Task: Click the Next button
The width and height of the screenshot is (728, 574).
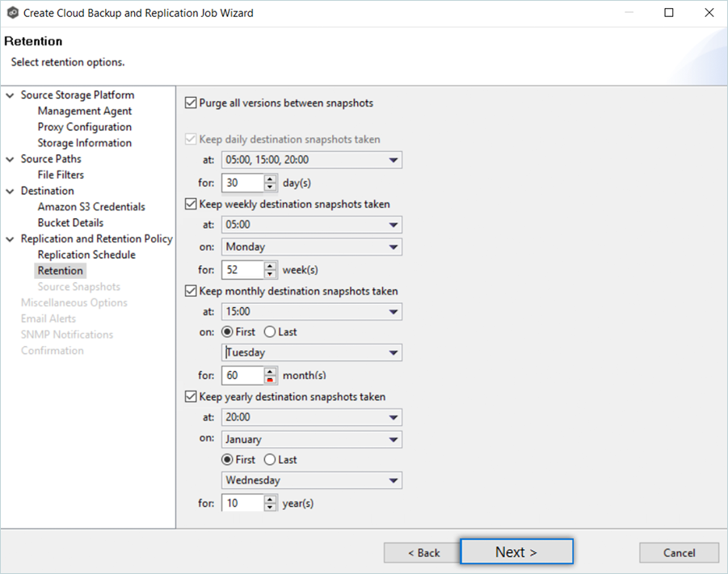Action: (x=516, y=552)
